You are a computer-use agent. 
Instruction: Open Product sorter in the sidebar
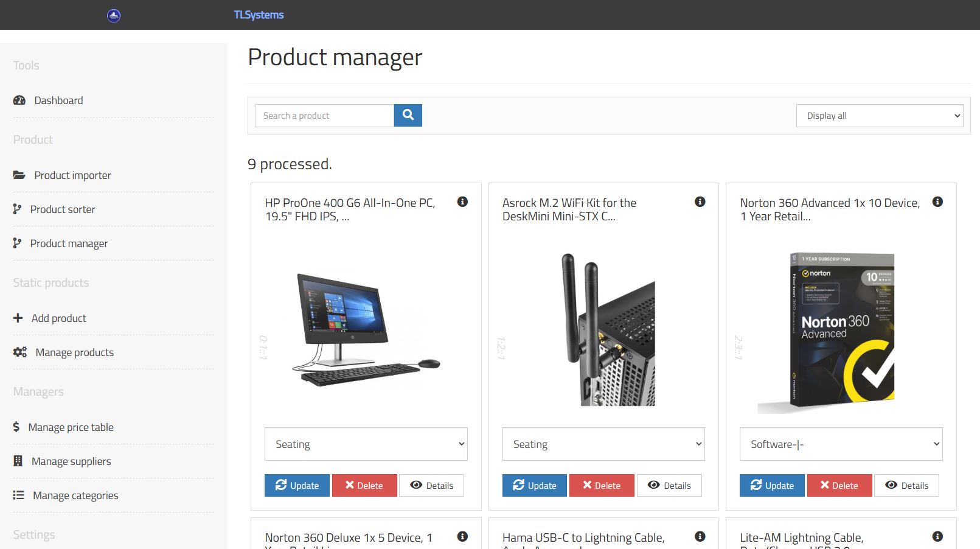(63, 209)
